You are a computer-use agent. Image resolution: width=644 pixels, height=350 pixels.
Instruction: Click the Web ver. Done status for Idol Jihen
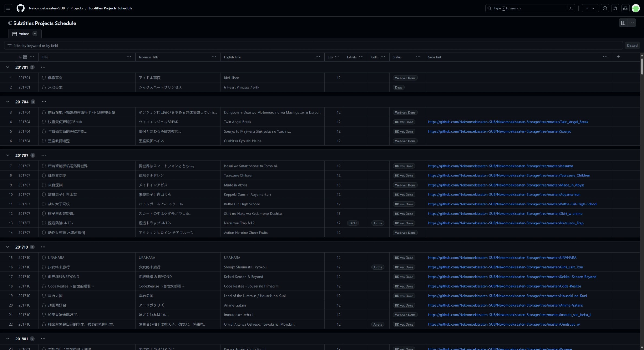tap(405, 78)
